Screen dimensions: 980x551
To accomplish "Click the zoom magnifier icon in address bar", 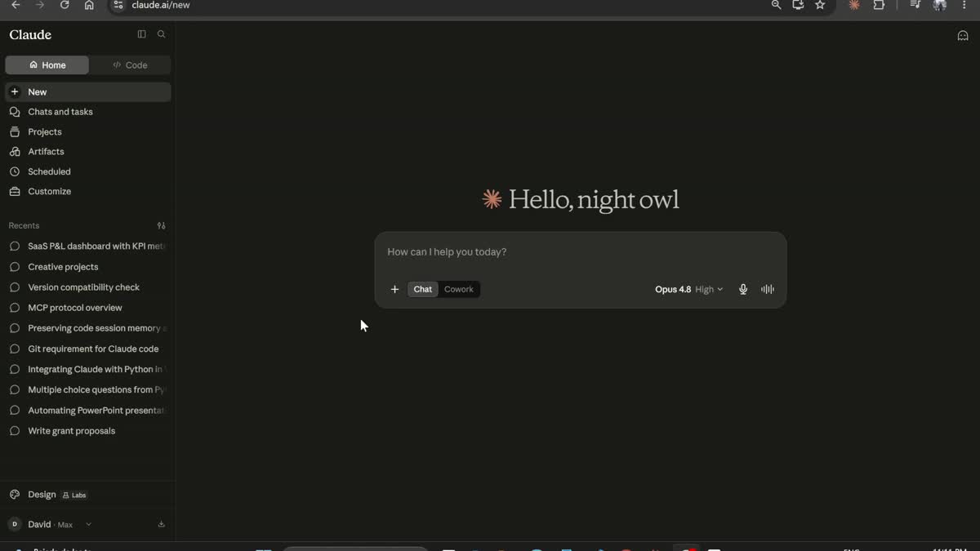I will [776, 5].
